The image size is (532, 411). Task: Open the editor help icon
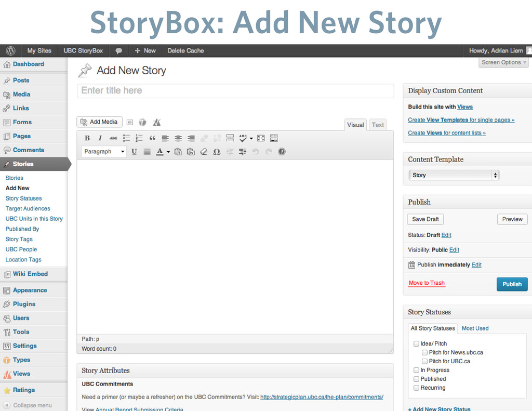282,152
